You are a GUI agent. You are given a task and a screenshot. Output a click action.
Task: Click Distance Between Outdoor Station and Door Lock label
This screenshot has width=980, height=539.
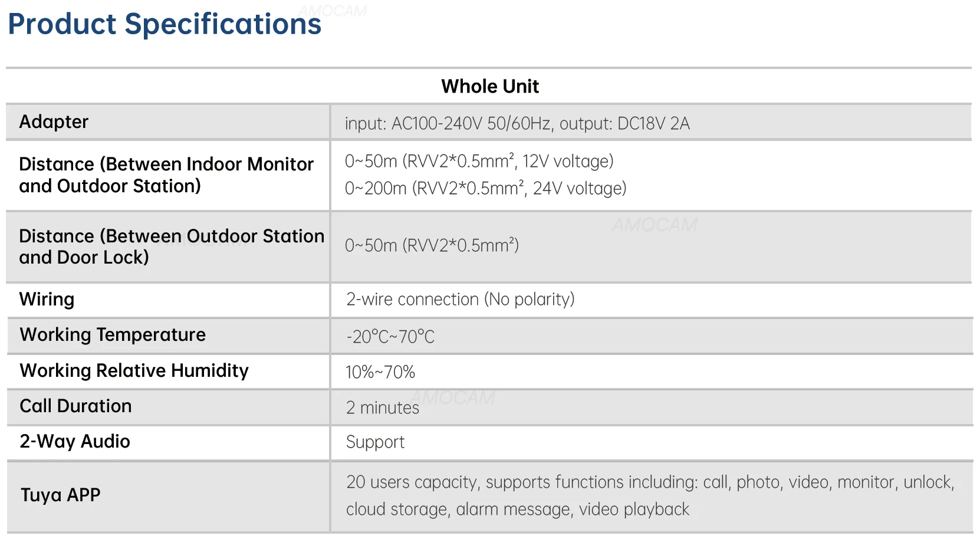click(x=172, y=247)
